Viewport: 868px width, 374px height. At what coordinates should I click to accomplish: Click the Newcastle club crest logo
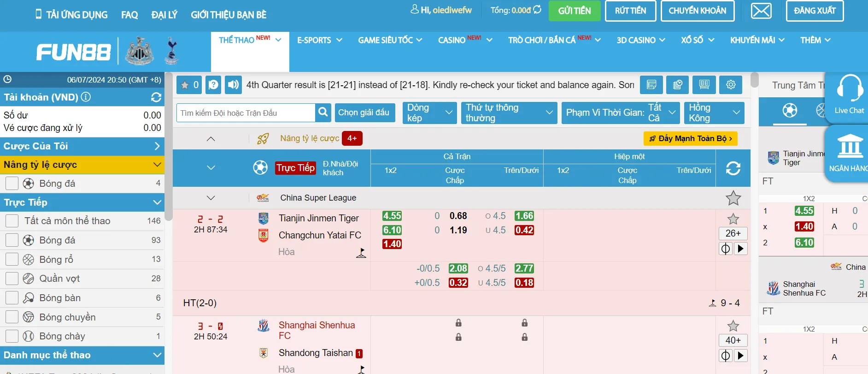[140, 51]
